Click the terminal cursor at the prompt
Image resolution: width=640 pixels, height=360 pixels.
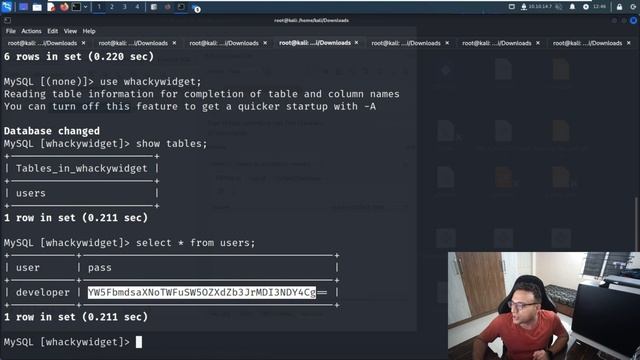click(x=139, y=342)
